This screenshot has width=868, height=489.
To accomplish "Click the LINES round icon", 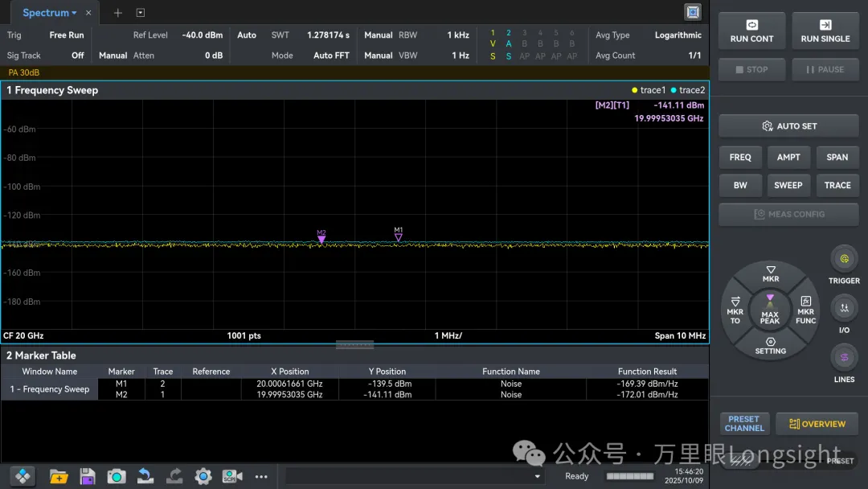I will tap(844, 357).
